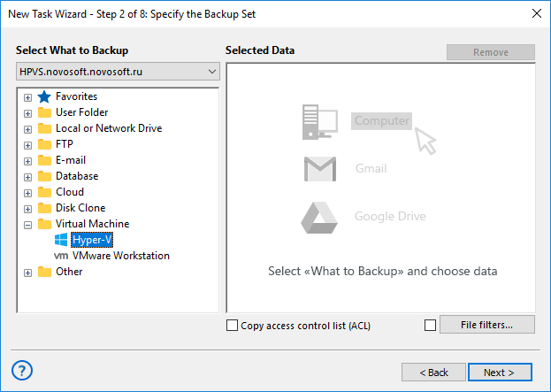
Task: Expand the Favorites tree node
Action: click(x=27, y=97)
